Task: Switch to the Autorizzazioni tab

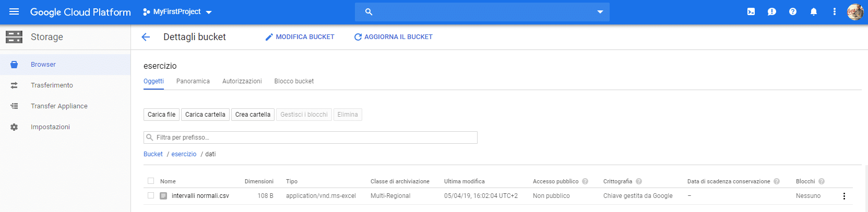Action: tap(242, 81)
